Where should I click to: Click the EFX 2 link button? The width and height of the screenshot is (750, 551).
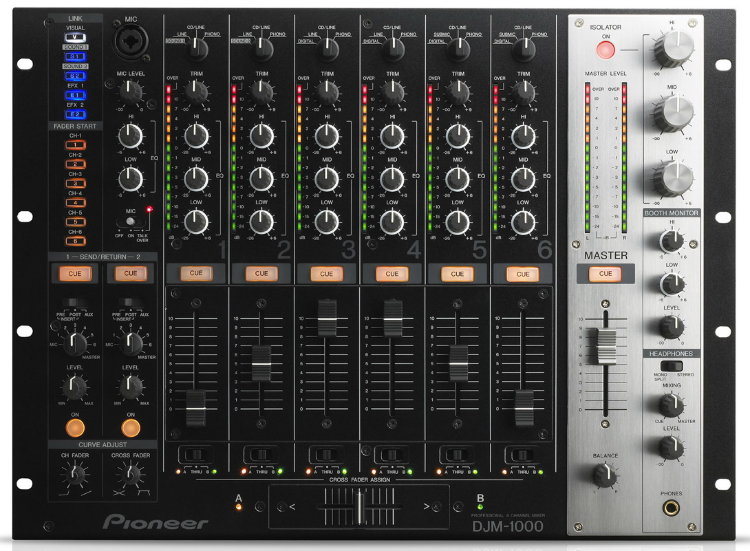(76, 114)
